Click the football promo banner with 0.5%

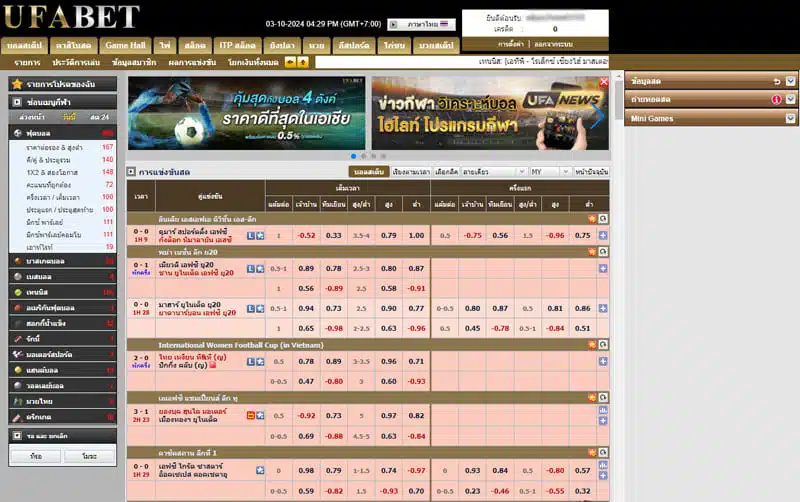[246, 113]
